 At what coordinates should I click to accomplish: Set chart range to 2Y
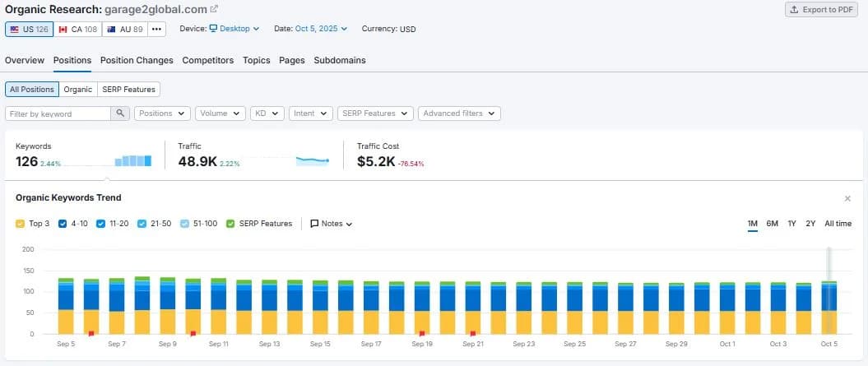pos(810,224)
